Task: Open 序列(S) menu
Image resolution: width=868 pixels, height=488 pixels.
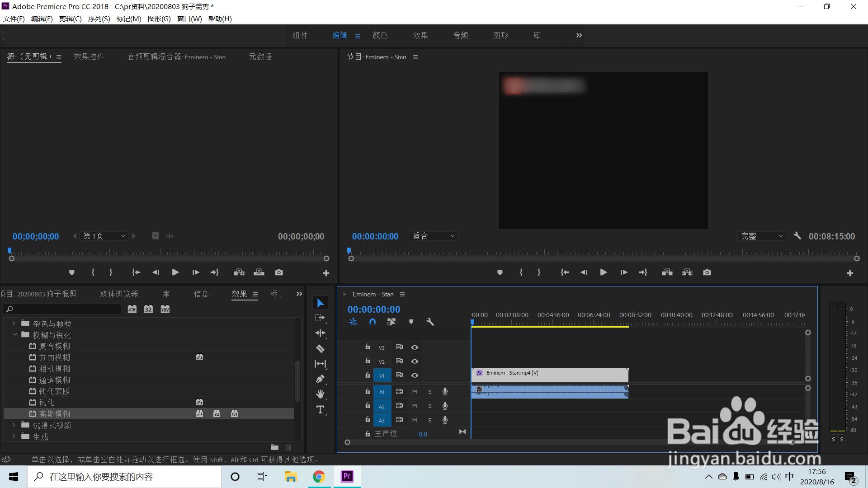Action: click(99, 19)
